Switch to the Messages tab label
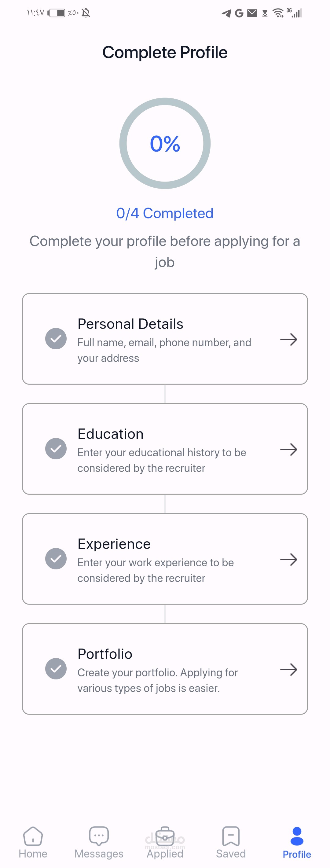The width and height of the screenshot is (330, 868). (99, 854)
